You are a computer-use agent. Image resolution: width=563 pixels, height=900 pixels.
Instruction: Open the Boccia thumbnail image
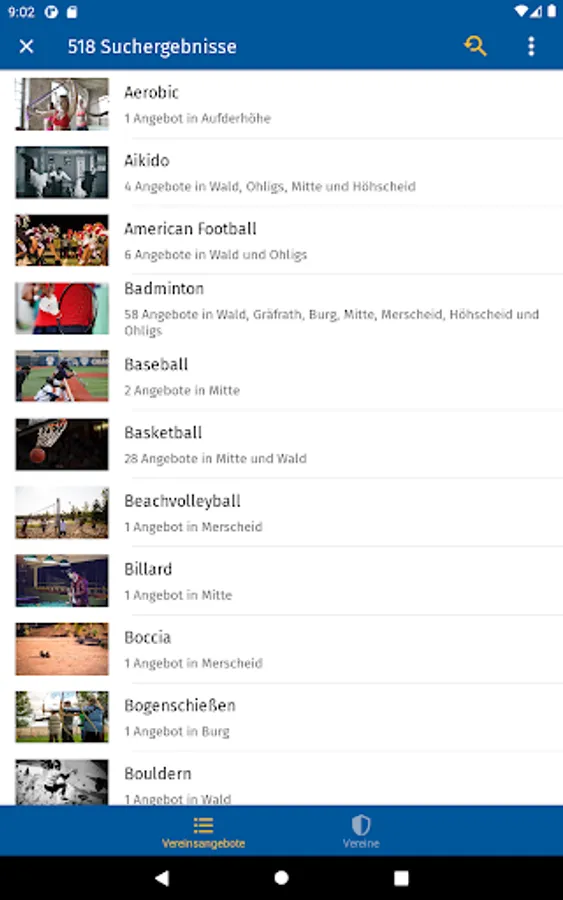click(x=62, y=649)
